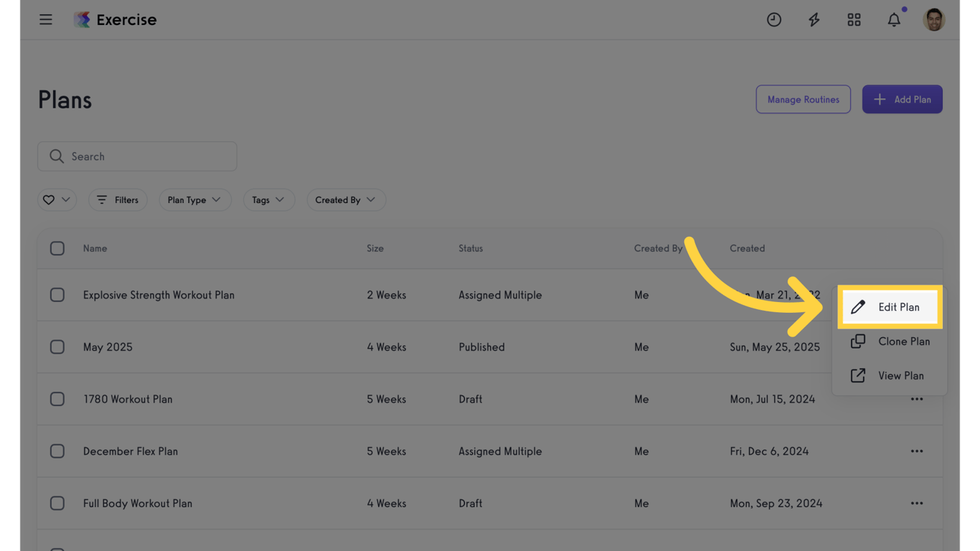This screenshot has width=980, height=551.
Task: Select Clone Plan in the context menu
Action: pos(890,342)
